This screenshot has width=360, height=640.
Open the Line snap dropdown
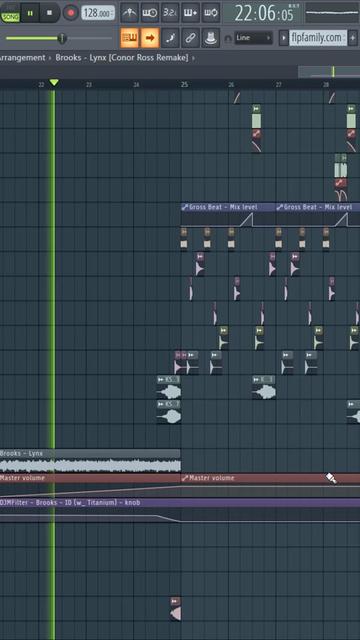[253, 38]
